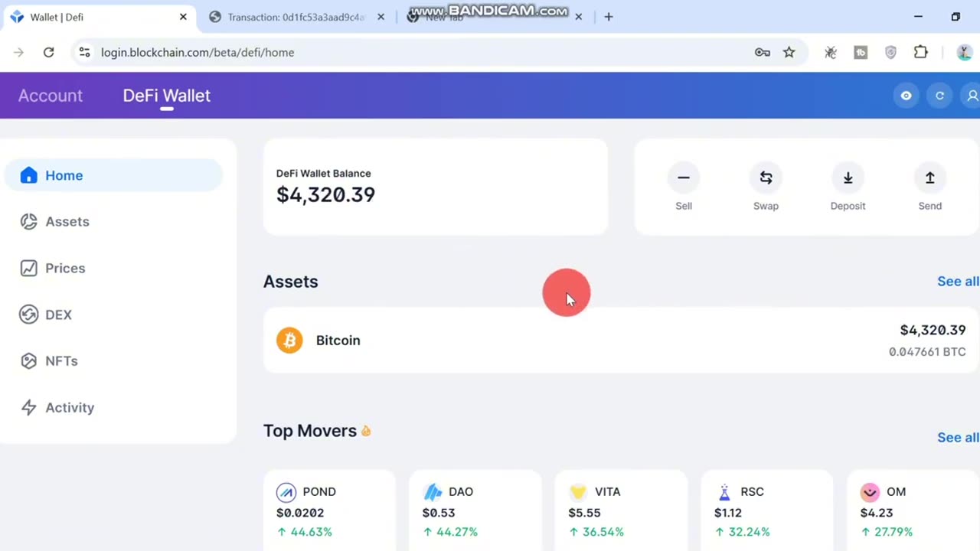Click the Send up-arrow icon
980x551 pixels.
[x=929, y=178]
